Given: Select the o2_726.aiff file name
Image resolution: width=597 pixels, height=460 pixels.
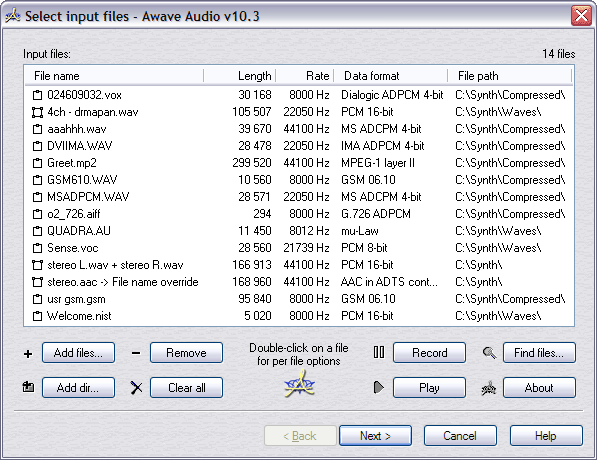Looking at the screenshot, I should coord(74,214).
